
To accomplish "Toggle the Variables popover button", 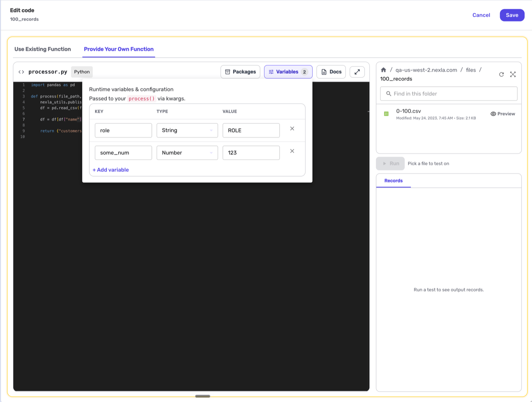I will (288, 72).
